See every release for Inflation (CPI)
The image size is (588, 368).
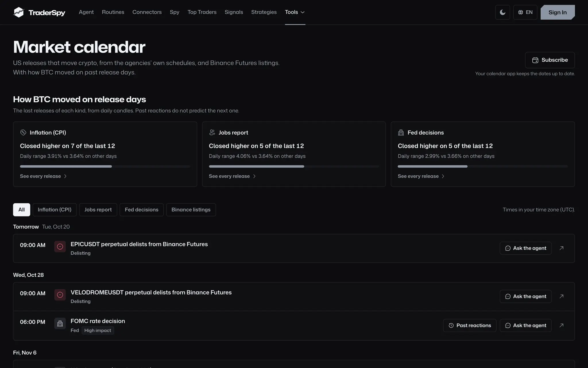pyautogui.click(x=43, y=176)
